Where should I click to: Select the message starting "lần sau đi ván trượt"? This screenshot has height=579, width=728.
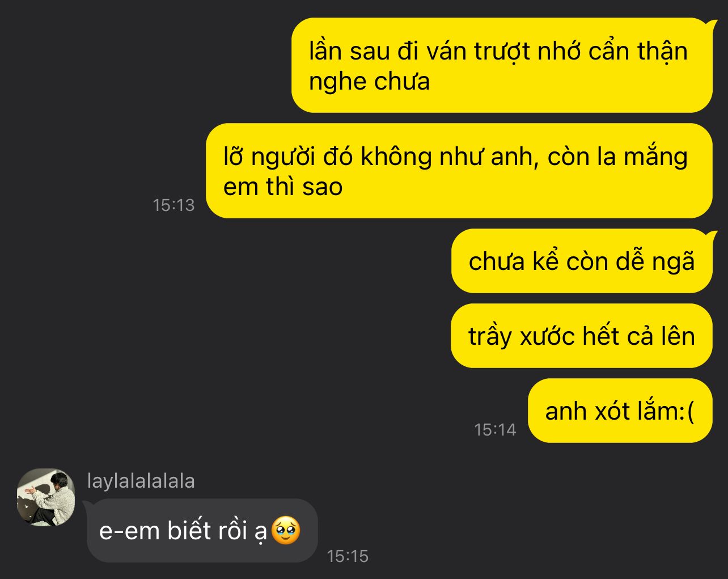pos(502,65)
